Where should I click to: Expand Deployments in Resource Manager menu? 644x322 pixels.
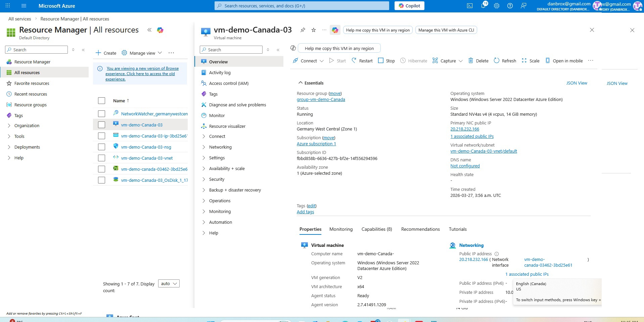(x=27, y=147)
